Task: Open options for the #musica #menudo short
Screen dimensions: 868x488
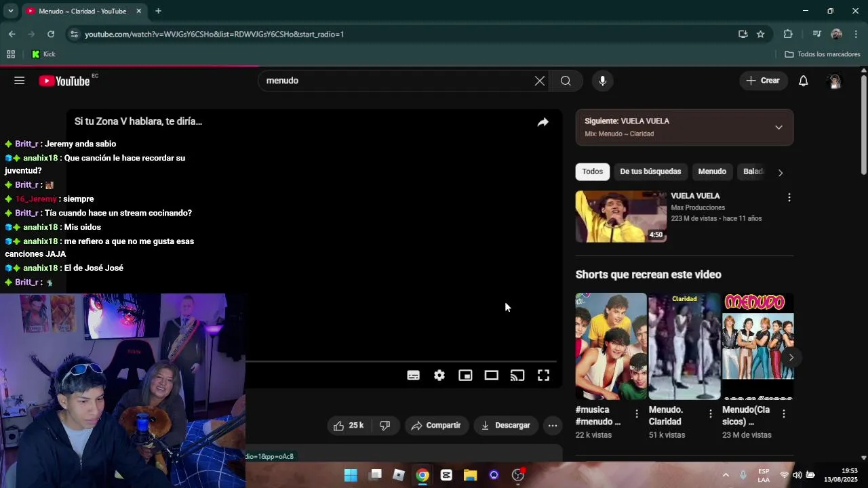Action: point(636,413)
